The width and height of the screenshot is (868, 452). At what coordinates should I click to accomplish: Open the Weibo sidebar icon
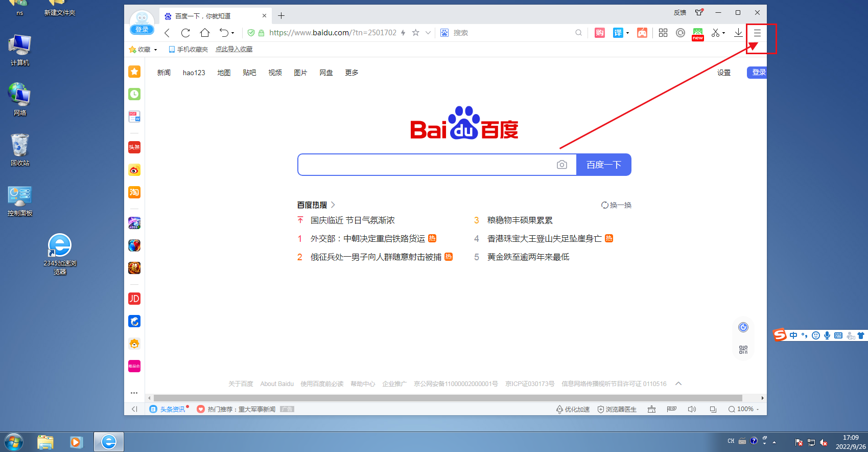coord(134,170)
